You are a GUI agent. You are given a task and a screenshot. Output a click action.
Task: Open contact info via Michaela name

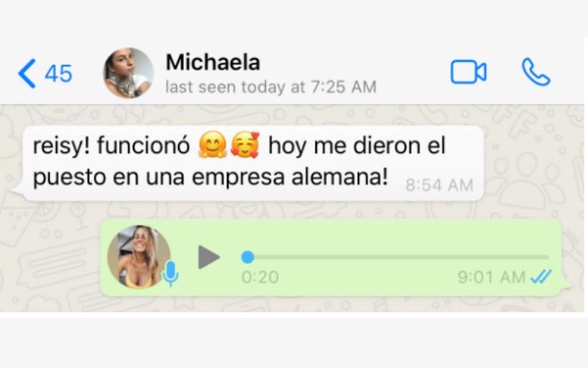click(212, 62)
